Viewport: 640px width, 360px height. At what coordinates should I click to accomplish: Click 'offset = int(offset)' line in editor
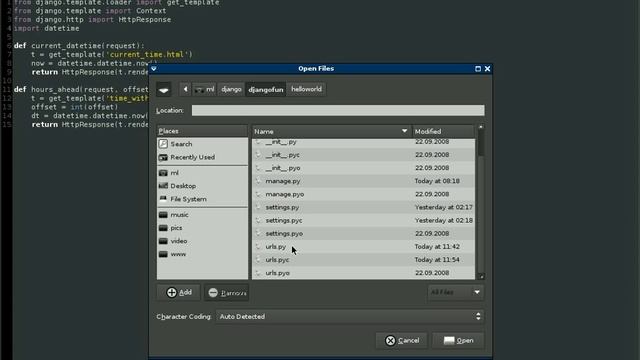click(x=75, y=107)
